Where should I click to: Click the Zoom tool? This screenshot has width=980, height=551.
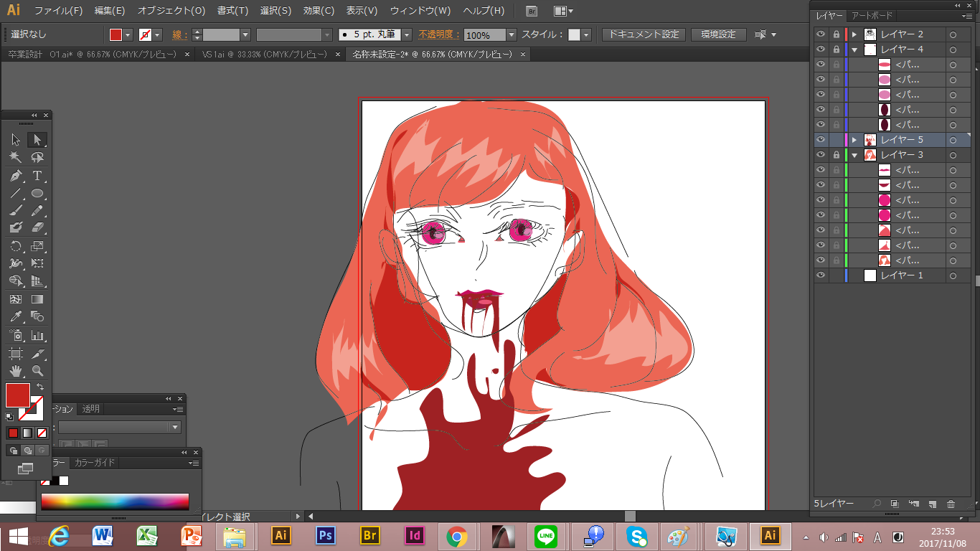pyautogui.click(x=37, y=371)
